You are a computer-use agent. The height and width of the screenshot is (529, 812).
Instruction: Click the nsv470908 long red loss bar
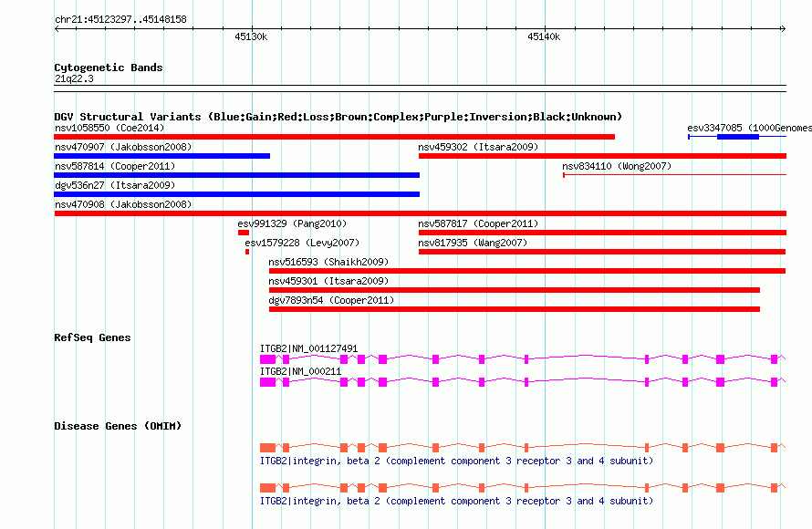pyautogui.click(x=420, y=213)
